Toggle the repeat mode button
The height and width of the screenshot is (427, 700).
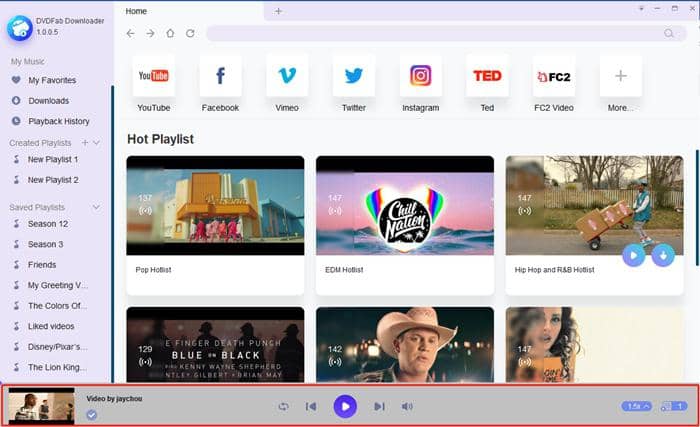coord(283,406)
